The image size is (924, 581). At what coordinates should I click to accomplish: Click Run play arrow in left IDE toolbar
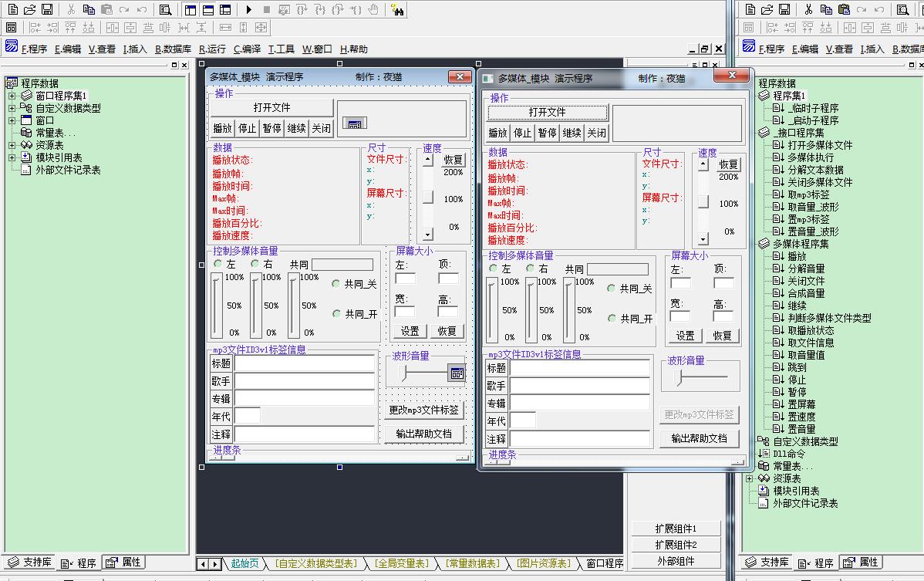pos(248,9)
